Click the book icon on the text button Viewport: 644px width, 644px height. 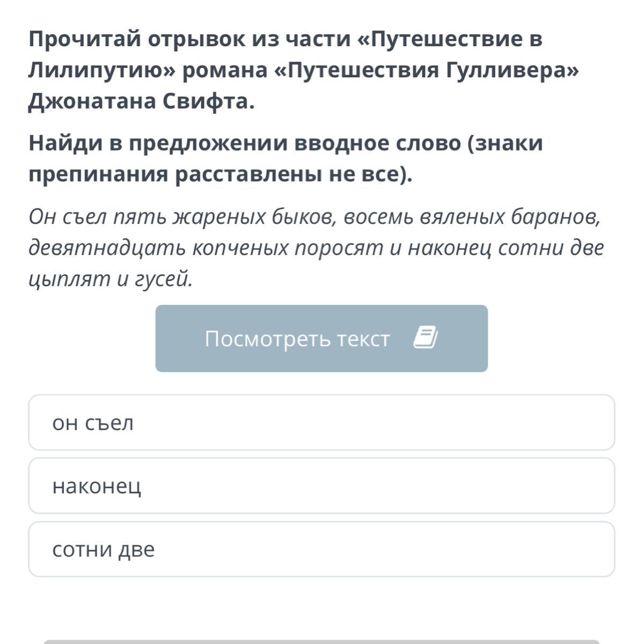tap(426, 338)
